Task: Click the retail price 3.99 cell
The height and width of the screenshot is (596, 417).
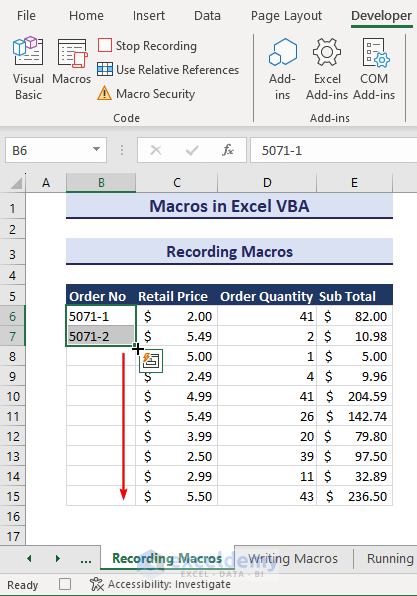Action: (176, 436)
